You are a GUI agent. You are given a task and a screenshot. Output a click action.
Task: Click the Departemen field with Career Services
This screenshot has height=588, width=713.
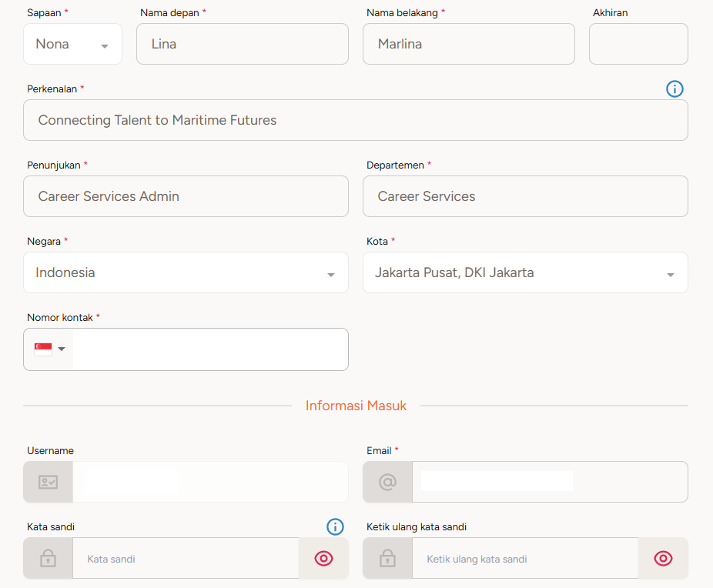click(524, 197)
